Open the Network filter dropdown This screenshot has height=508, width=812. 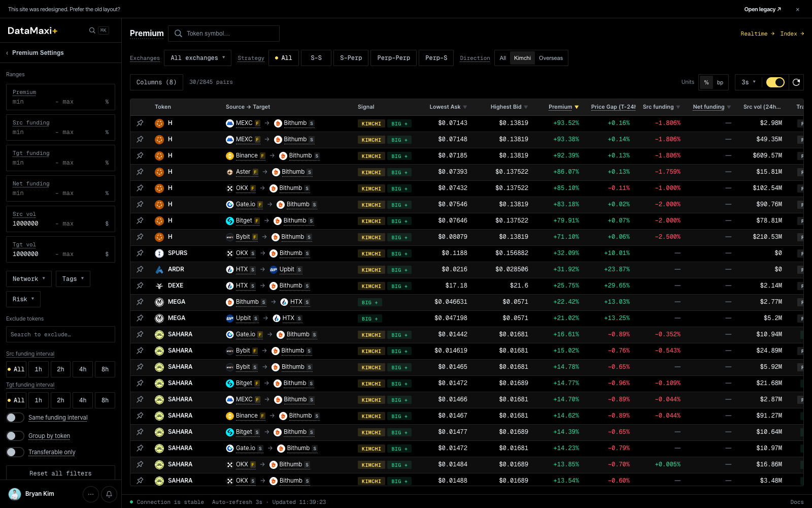click(x=29, y=279)
